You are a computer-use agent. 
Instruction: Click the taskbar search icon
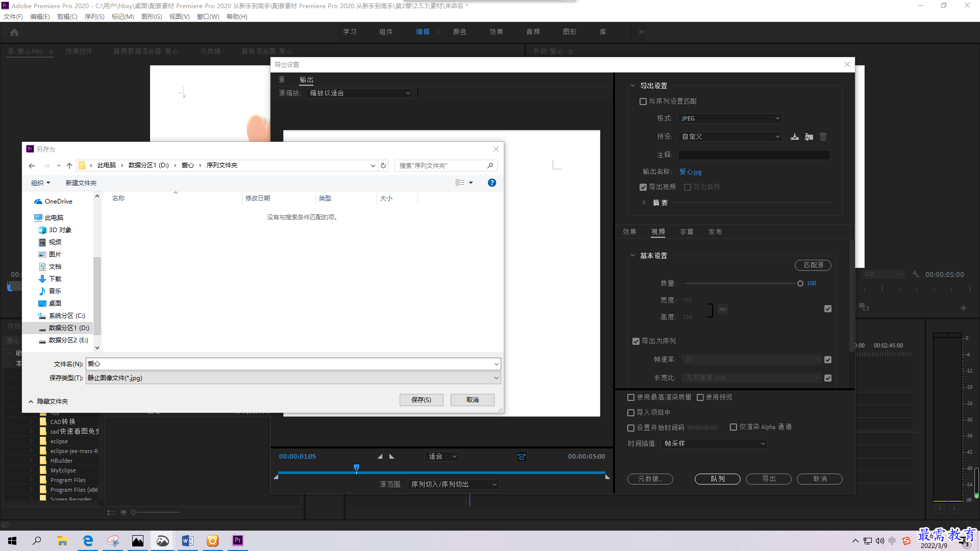coord(37,541)
